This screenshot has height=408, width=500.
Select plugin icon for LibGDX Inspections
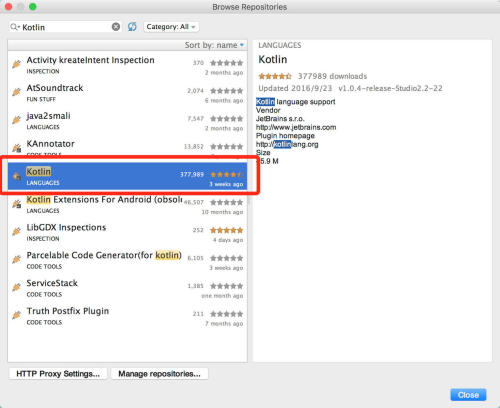tap(17, 231)
